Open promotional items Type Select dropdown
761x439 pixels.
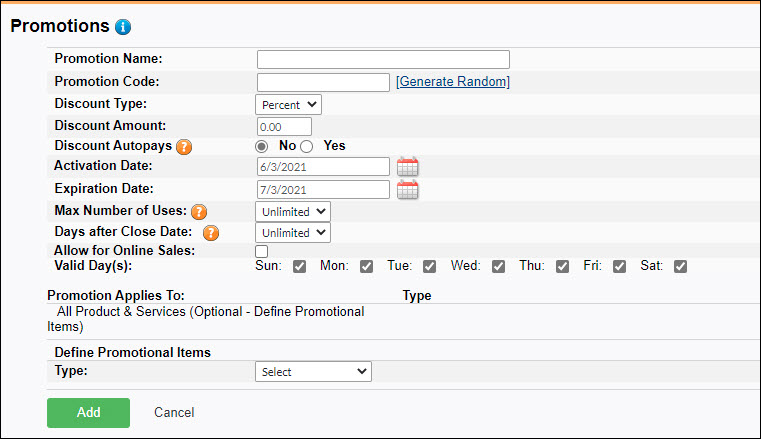click(313, 372)
